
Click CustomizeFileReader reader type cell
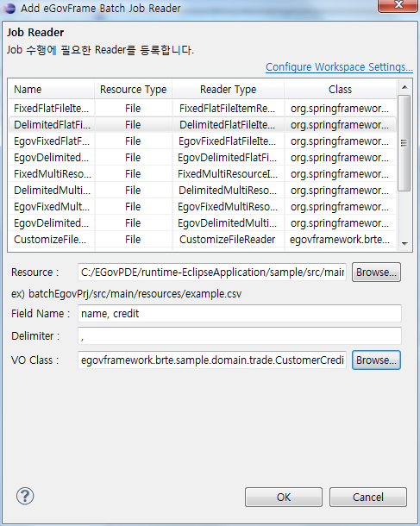click(228, 240)
